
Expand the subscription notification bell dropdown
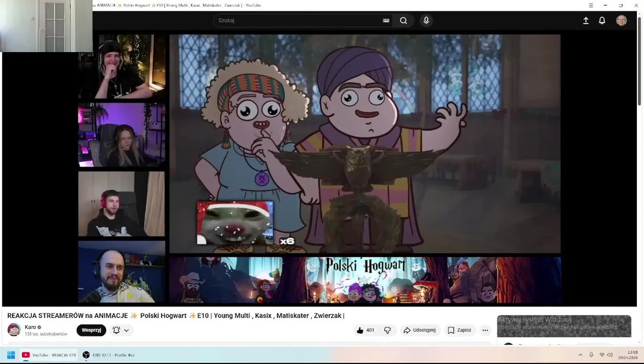(x=121, y=330)
